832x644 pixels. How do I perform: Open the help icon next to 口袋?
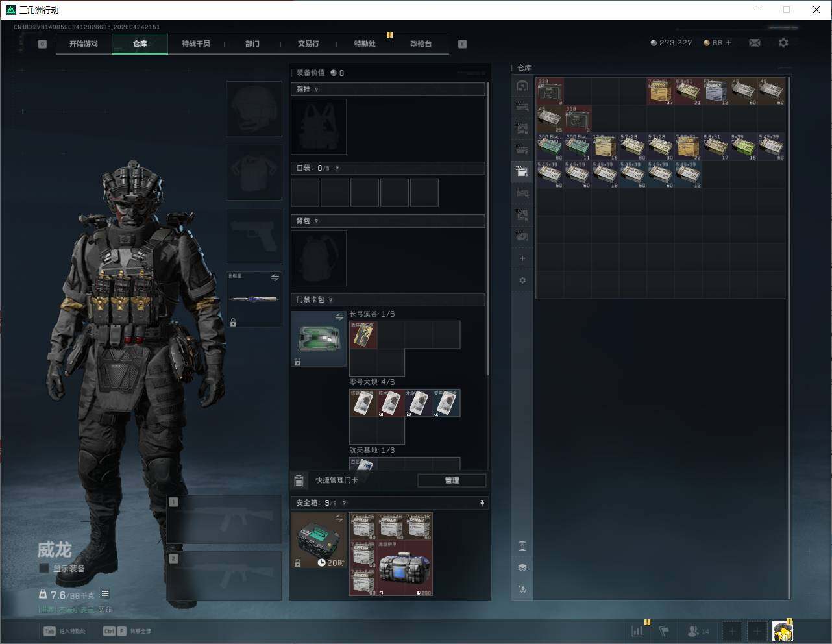coord(337,168)
